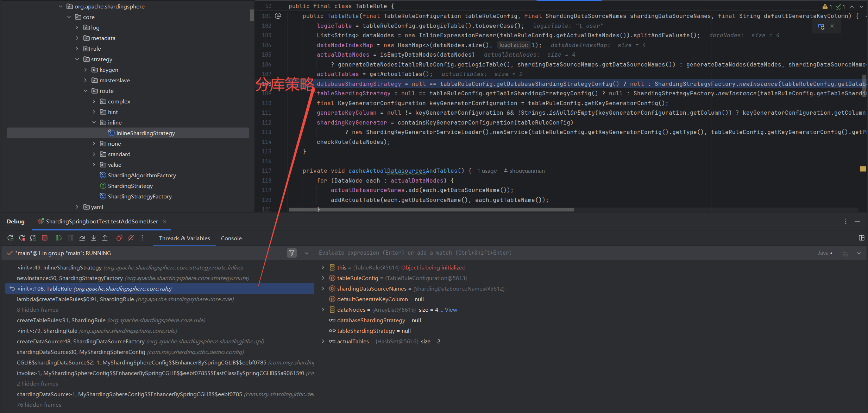This screenshot has width=868, height=413.
Task: Click the '1 usage' inlay hint
Action: coord(487,171)
